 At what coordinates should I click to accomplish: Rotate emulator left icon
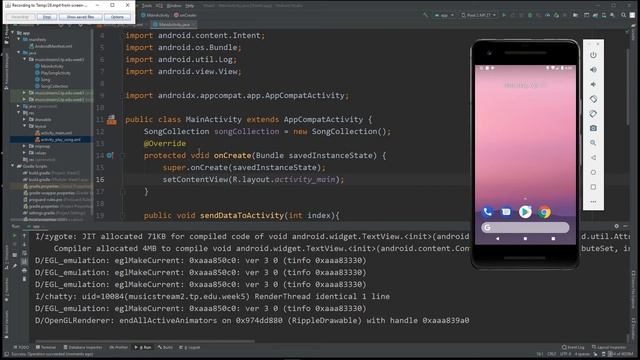(x=593, y=99)
